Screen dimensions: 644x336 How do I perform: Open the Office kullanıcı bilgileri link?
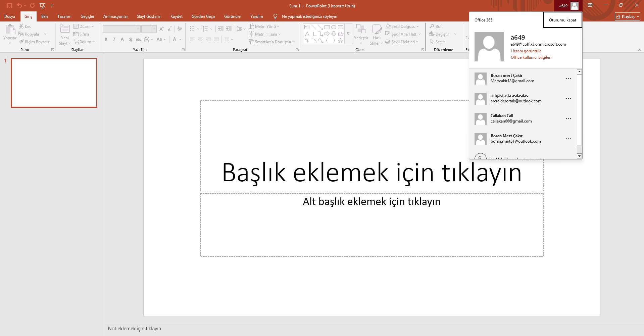531,57
